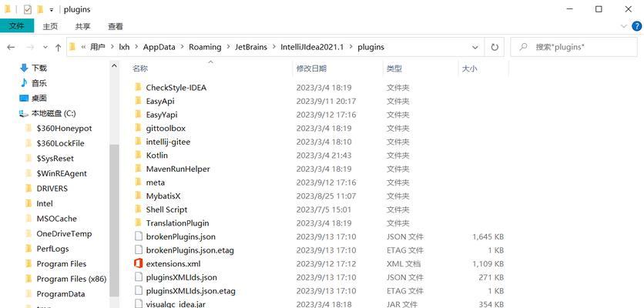Open the quick access toolbar dropdown

click(52, 9)
